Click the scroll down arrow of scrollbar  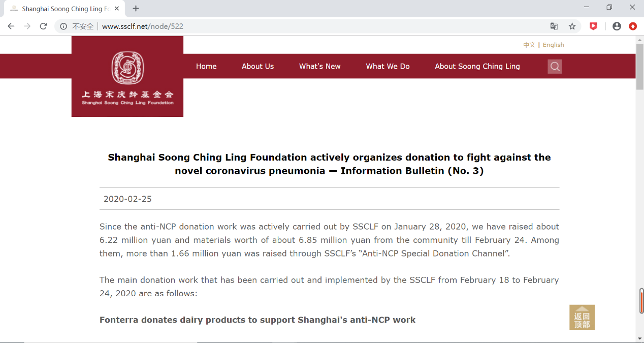pos(640,338)
